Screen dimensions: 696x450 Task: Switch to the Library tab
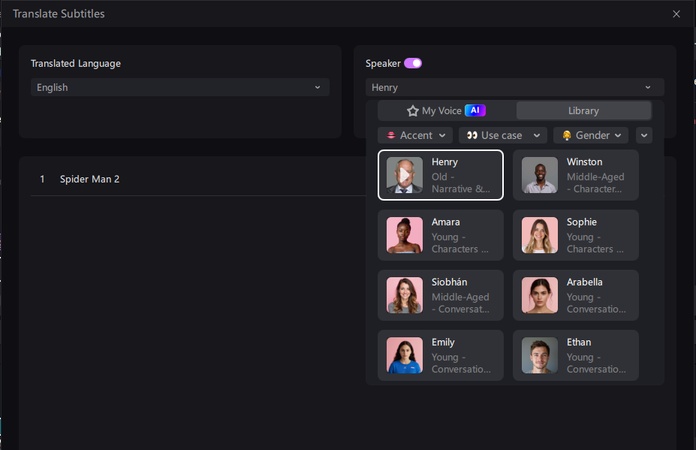(583, 111)
